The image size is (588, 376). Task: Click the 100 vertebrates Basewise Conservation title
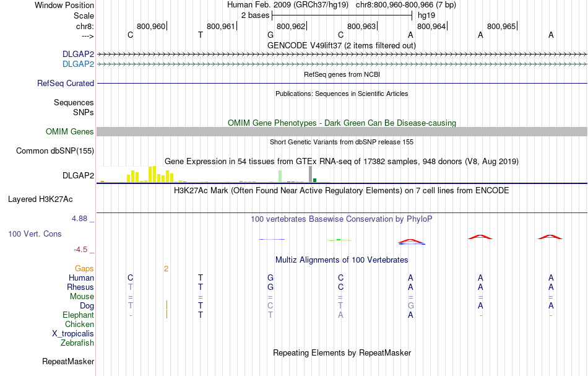[x=341, y=219]
